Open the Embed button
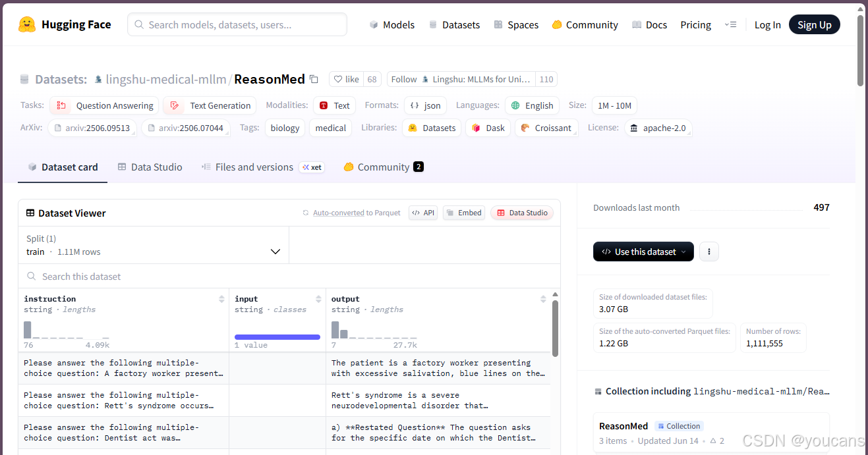 464,213
